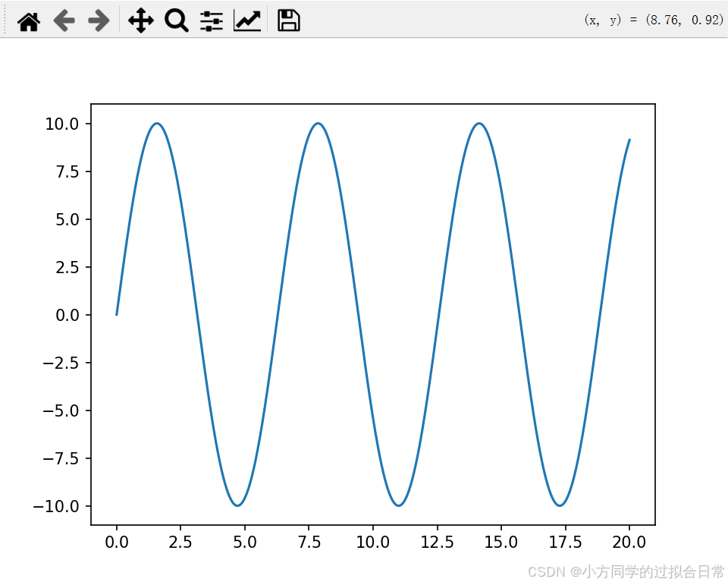The image size is (728, 585).
Task: Click the Forward navigation arrow icon
Action: pyautogui.click(x=97, y=20)
